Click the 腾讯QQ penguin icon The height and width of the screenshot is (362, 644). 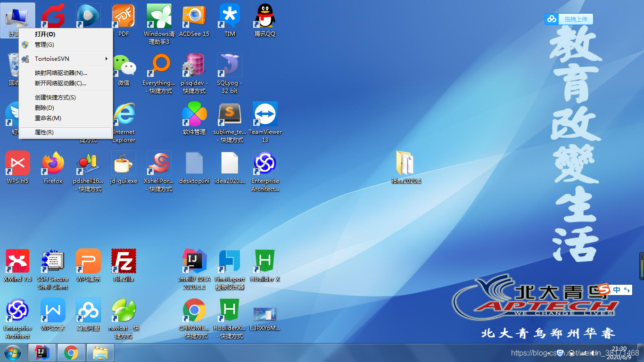coord(265,16)
